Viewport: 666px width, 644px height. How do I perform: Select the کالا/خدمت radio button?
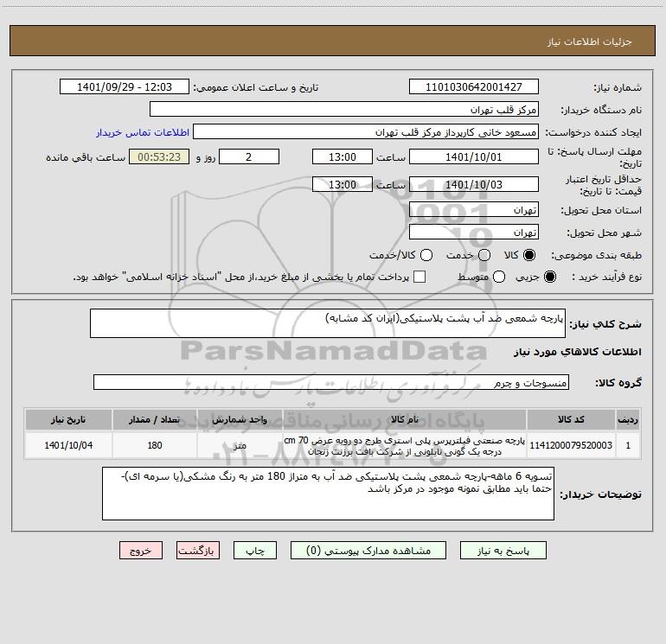[x=426, y=255]
